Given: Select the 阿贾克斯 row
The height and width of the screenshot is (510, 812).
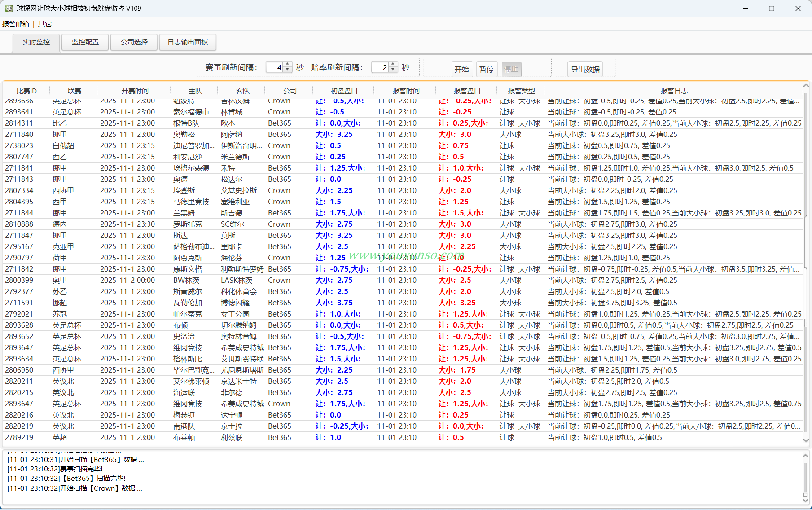Looking at the screenshot, I should click(403, 258).
